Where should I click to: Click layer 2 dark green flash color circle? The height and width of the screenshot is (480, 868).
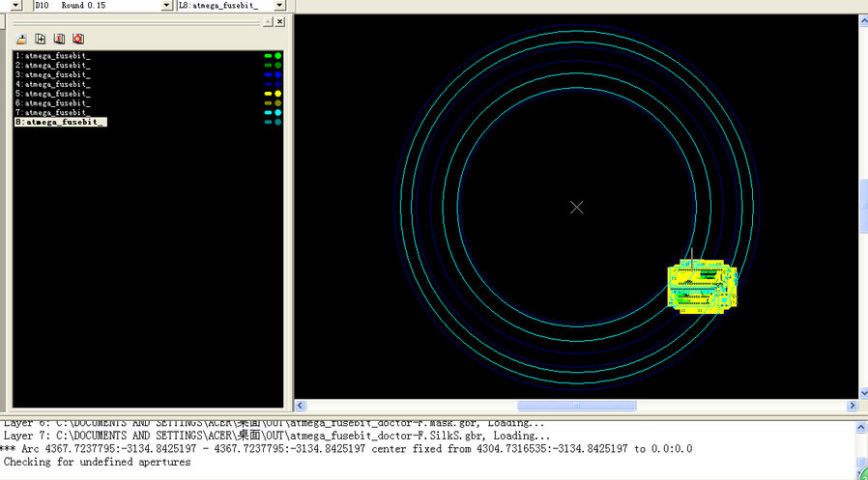(x=277, y=66)
